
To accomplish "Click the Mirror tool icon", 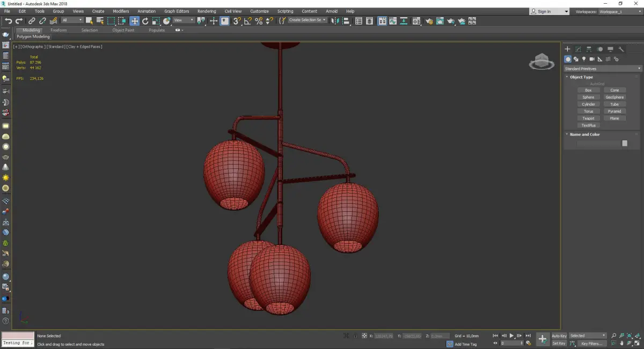I will [x=335, y=21].
